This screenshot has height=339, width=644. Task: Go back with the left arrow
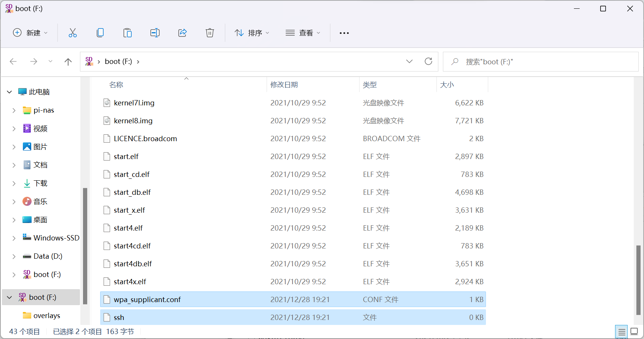coord(13,62)
